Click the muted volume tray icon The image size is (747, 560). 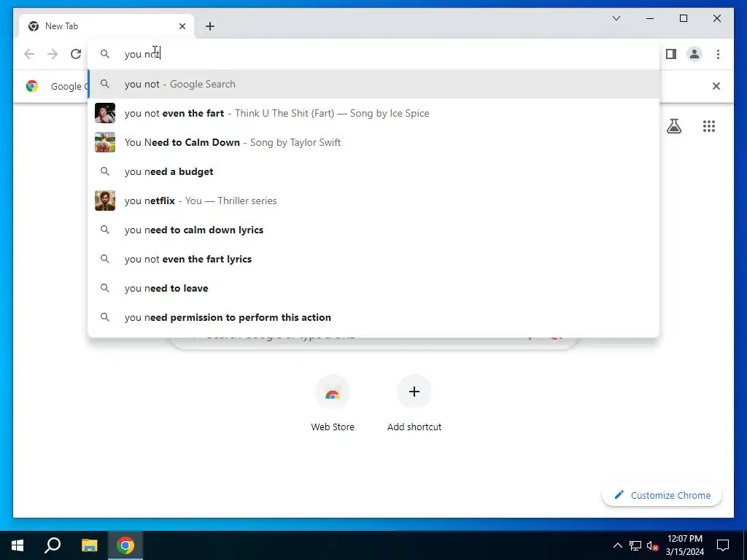(652, 545)
